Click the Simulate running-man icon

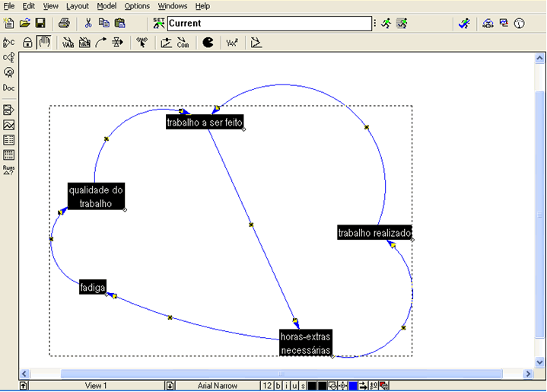[x=386, y=24]
